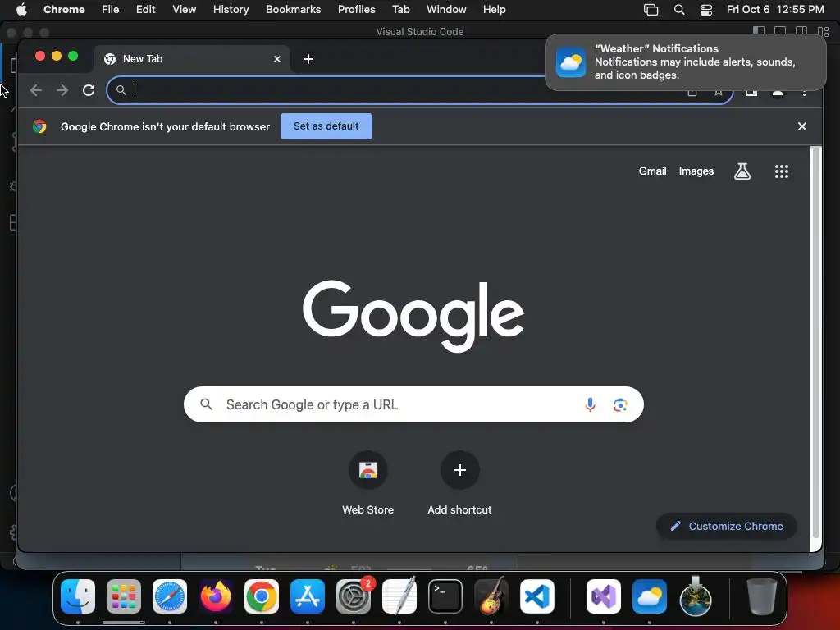Viewport: 840px width, 630px height.
Task: Click Chrome icon in the Dock
Action: (262, 596)
